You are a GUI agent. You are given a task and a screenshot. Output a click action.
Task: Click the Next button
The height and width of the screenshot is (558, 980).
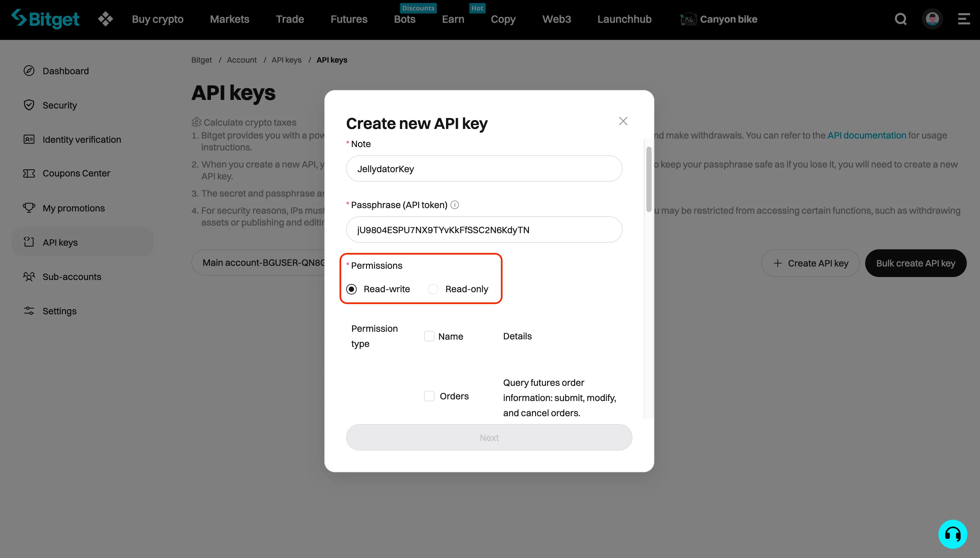(489, 437)
